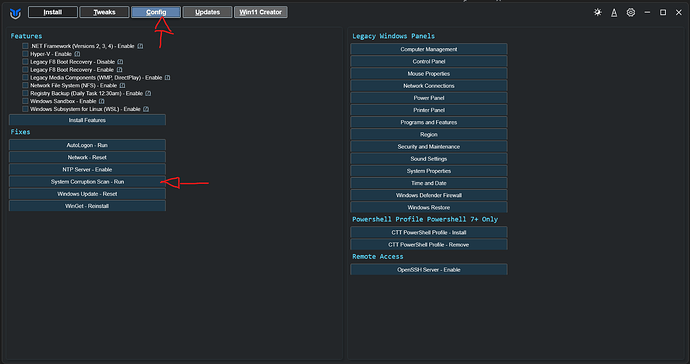Open Programs and Features panel
Screen dimensions: 690x364
click(x=429, y=122)
